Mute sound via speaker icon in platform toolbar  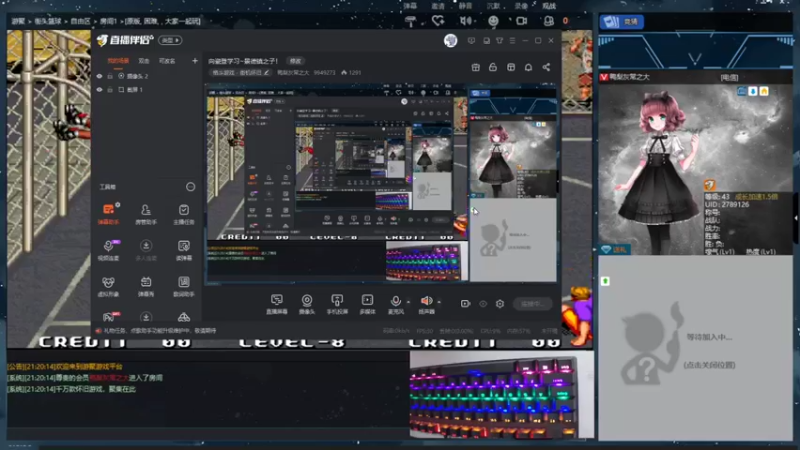coord(465,21)
